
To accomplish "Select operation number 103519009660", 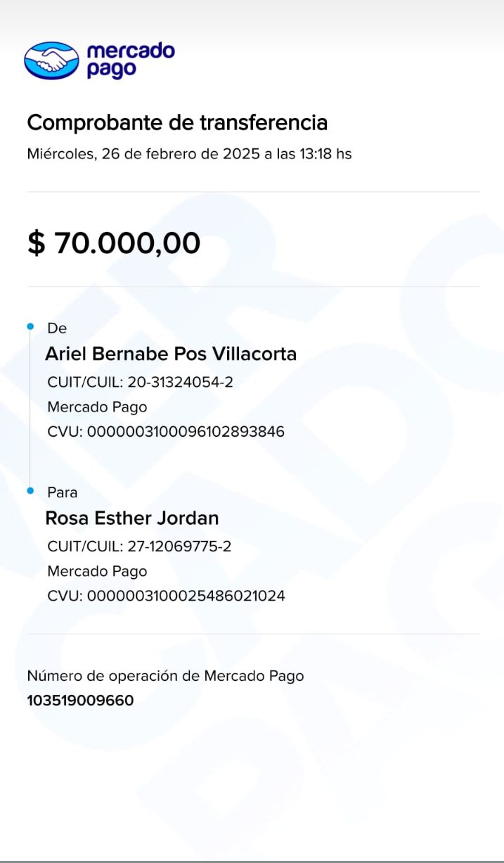I will click(80, 701).
